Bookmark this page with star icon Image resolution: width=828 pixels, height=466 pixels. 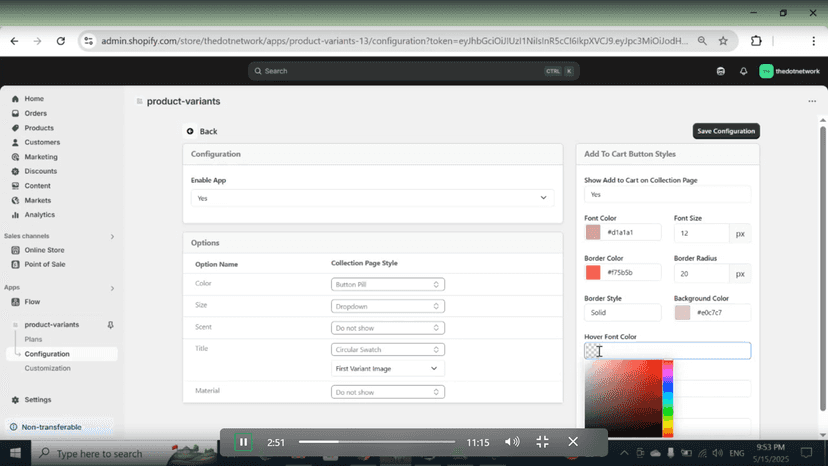click(x=723, y=41)
